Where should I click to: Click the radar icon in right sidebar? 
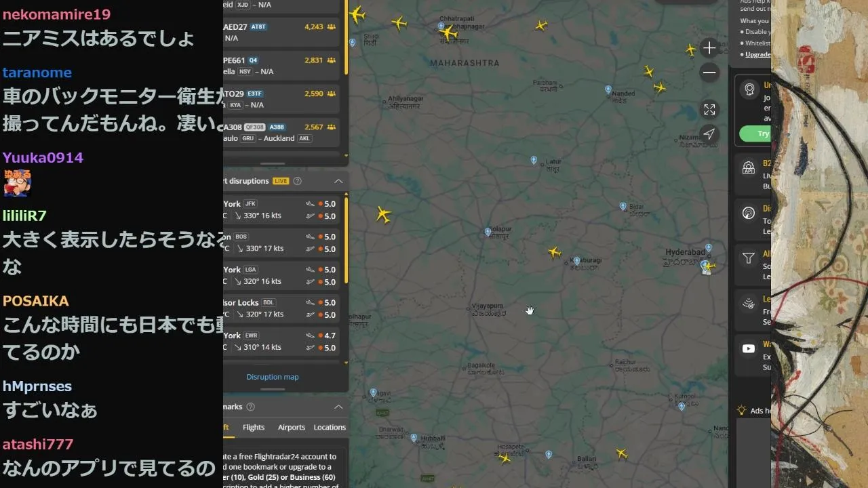[x=749, y=213]
